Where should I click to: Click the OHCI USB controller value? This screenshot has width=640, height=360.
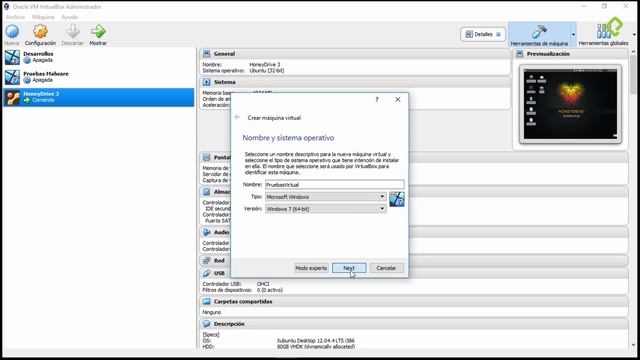point(263,284)
